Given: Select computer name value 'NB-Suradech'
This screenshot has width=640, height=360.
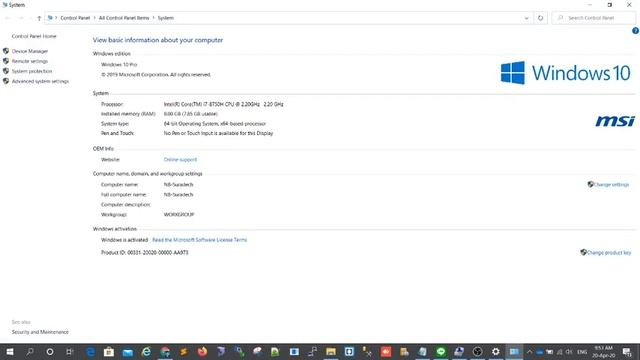Looking at the screenshot, I should (178, 184).
